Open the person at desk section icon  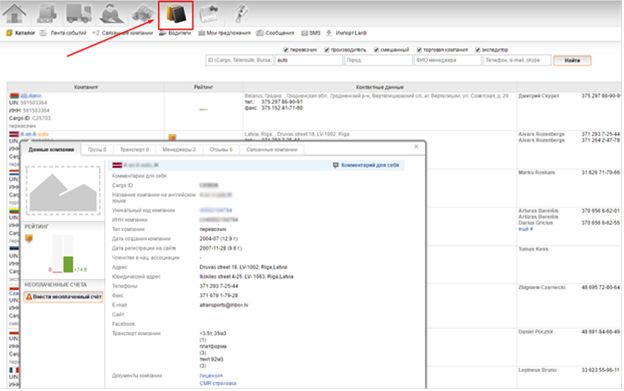pyautogui.click(x=111, y=13)
